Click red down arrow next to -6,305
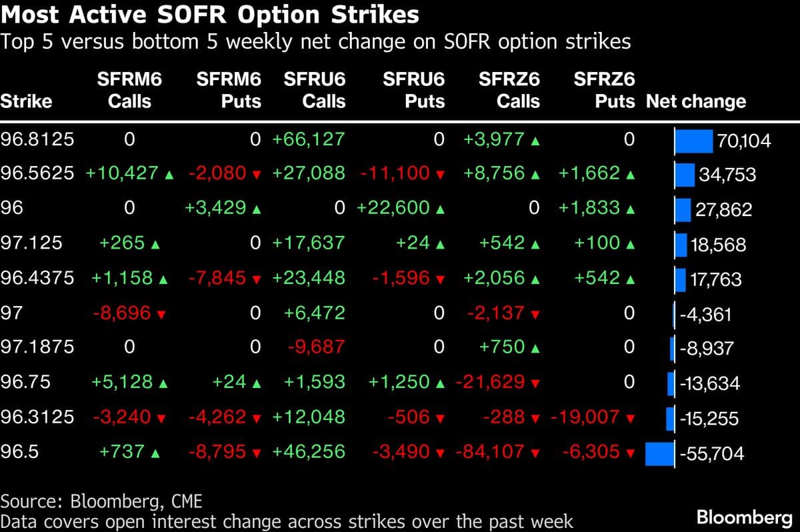Screen dimensions: 800x532 click(629, 453)
